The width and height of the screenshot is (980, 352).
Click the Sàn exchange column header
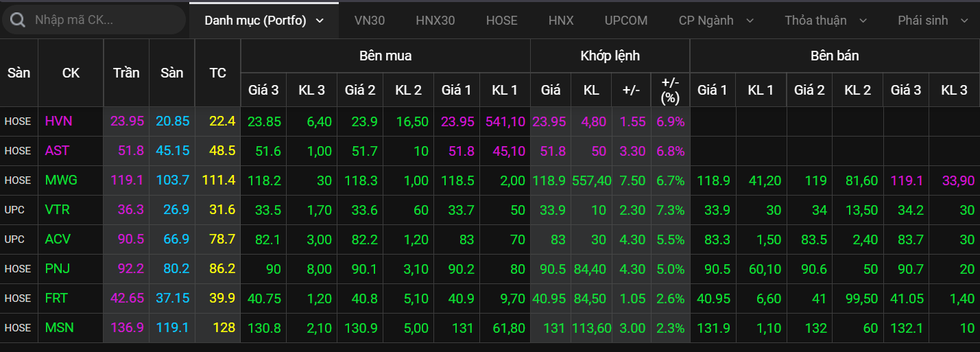click(19, 73)
